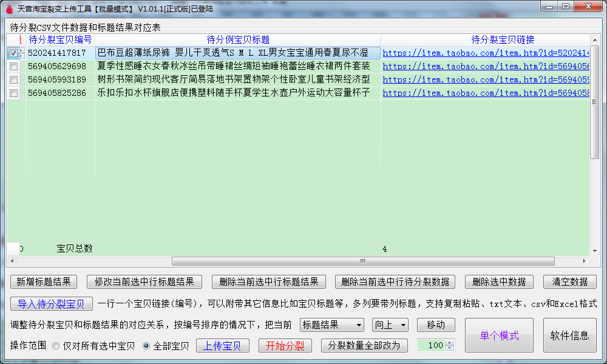The width and height of the screenshot is (607, 364).
Task: Click the app flame icon in title bar
Action: (8, 8)
